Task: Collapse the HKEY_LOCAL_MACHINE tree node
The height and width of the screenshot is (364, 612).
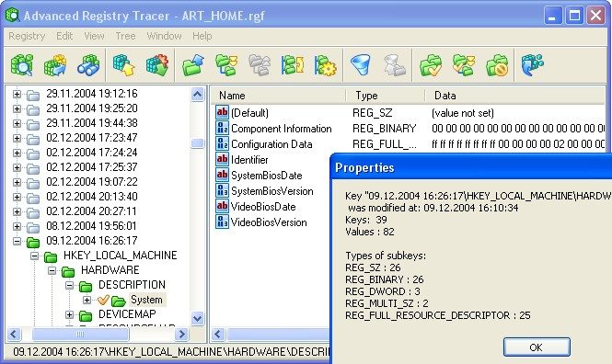Action: click(x=35, y=256)
